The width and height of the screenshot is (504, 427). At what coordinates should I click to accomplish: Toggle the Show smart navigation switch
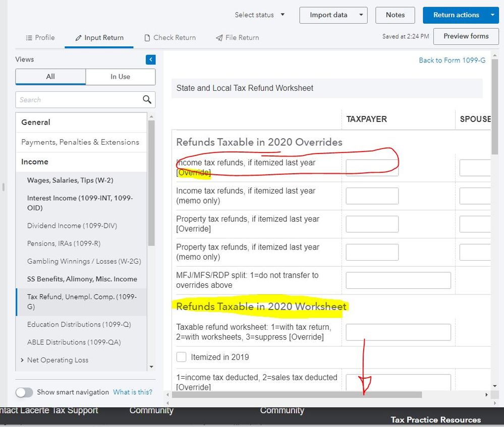click(24, 392)
